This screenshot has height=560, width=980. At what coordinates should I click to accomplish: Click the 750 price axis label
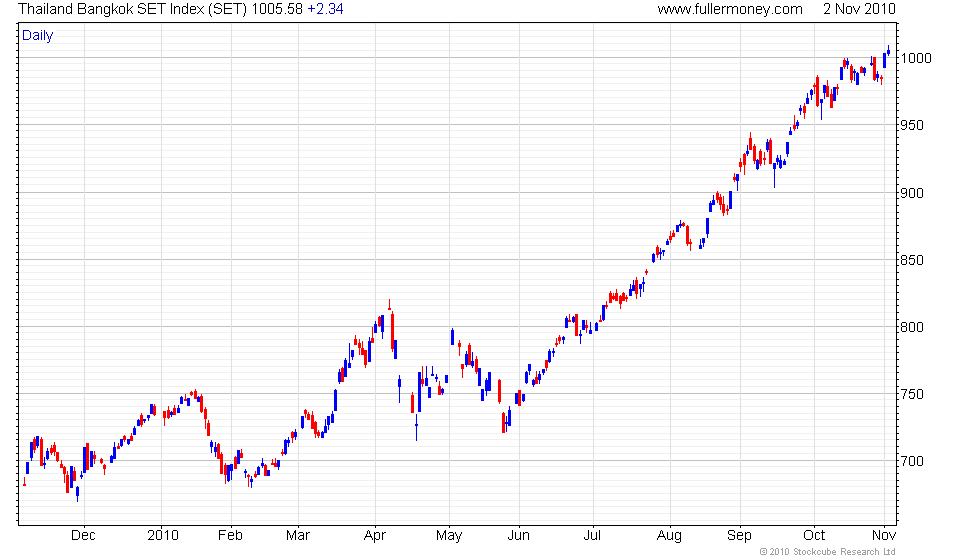click(911, 394)
